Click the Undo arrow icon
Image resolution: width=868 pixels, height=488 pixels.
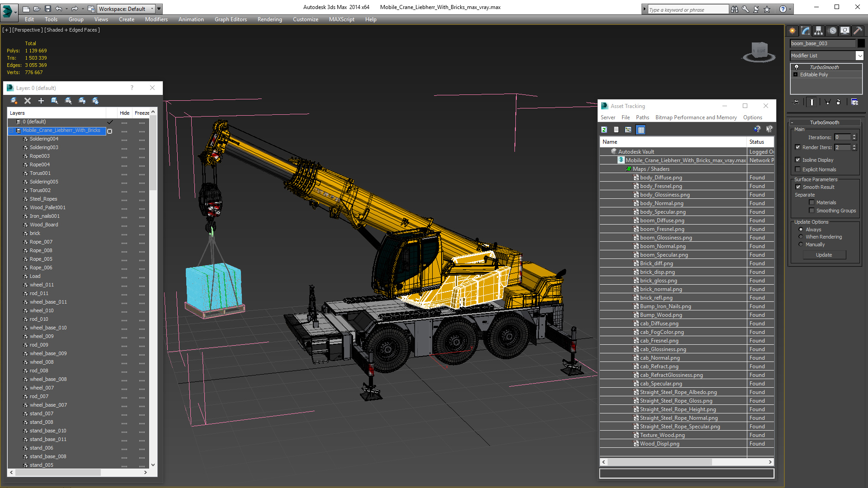(58, 9)
